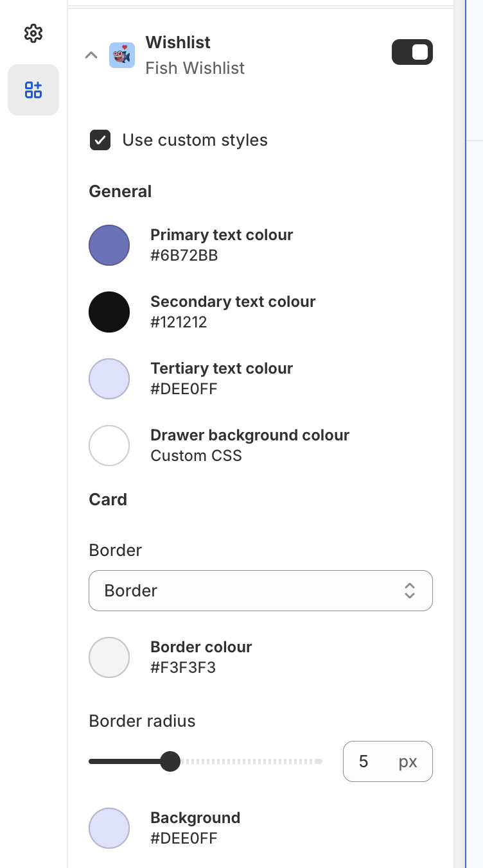Open the app embeds icon
The width and height of the screenshot is (483, 868).
tap(33, 90)
